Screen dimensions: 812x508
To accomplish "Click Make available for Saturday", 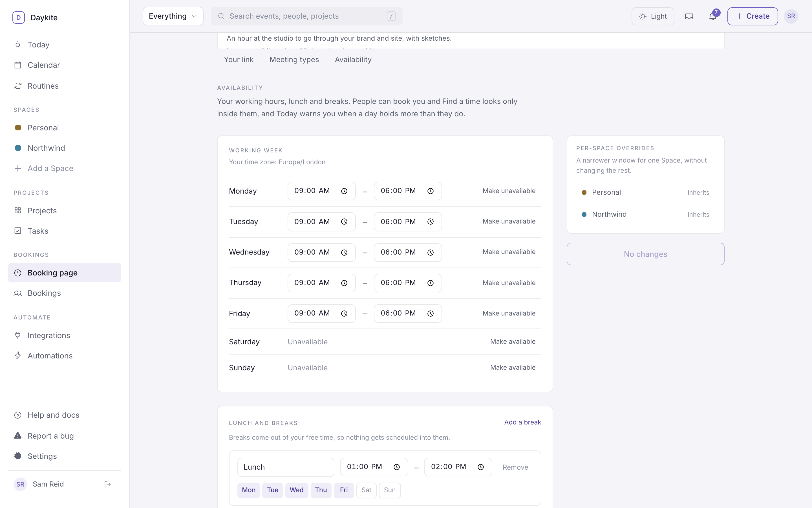I will point(513,342).
